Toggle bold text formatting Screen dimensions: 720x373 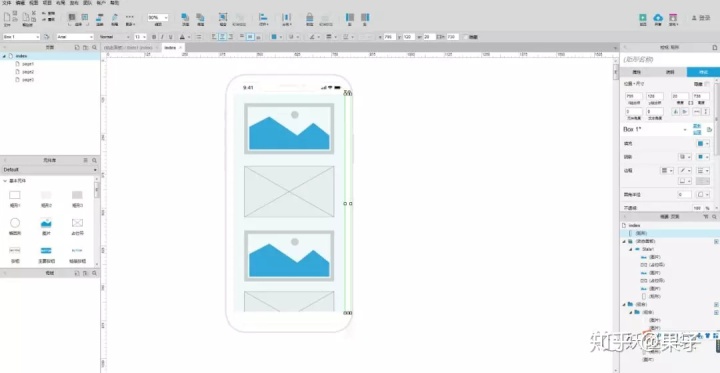coord(154,37)
